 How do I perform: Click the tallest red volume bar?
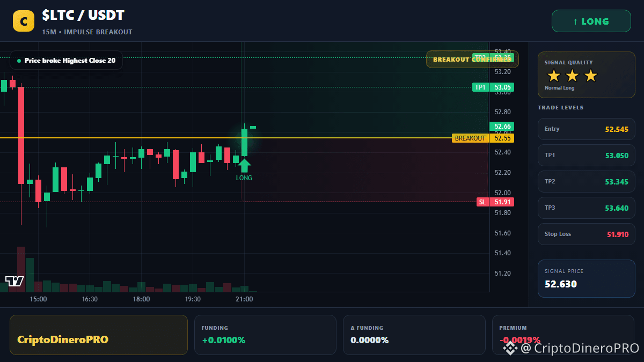click(x=21, y=269)
